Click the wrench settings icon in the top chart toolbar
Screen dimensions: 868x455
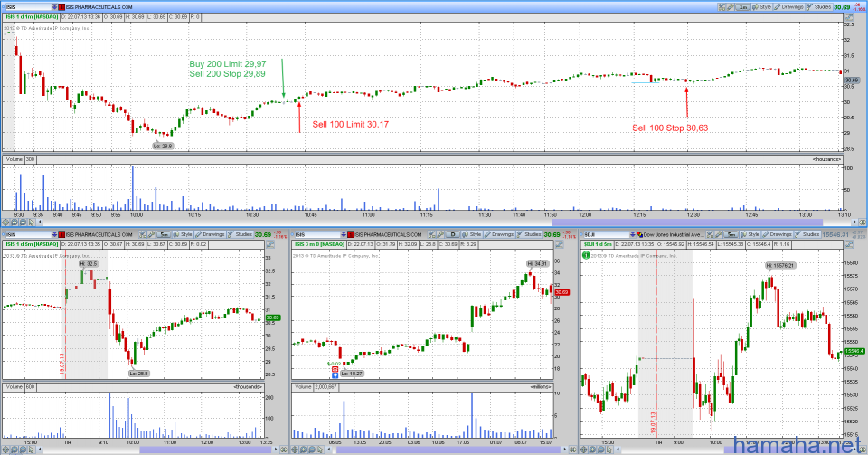click(731, 6)
